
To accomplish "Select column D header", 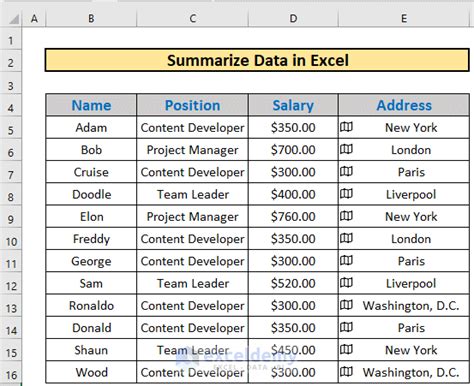I will pos(293,19).
